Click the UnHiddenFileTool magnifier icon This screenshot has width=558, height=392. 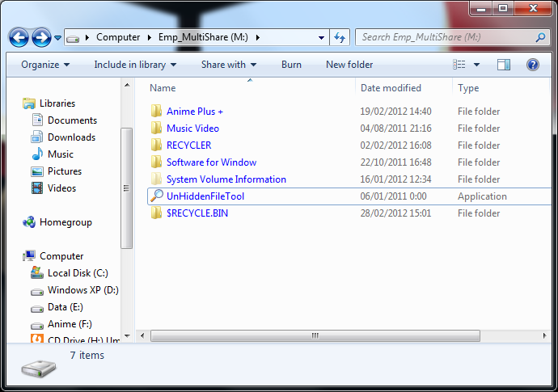click(156, 196)
